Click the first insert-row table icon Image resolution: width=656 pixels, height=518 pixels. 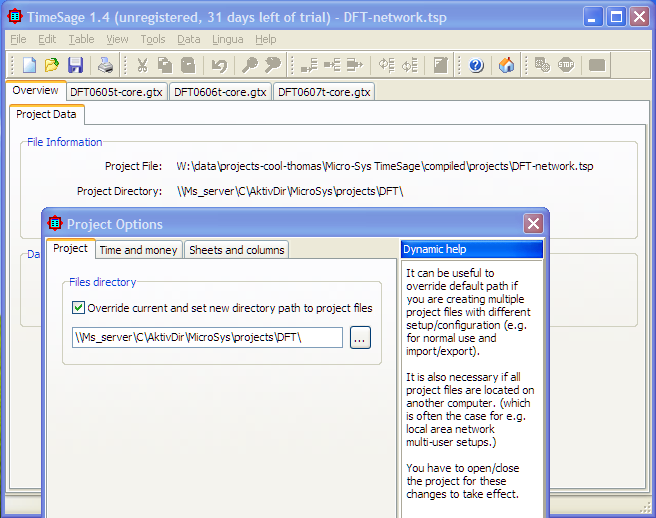tap(309, 65)
